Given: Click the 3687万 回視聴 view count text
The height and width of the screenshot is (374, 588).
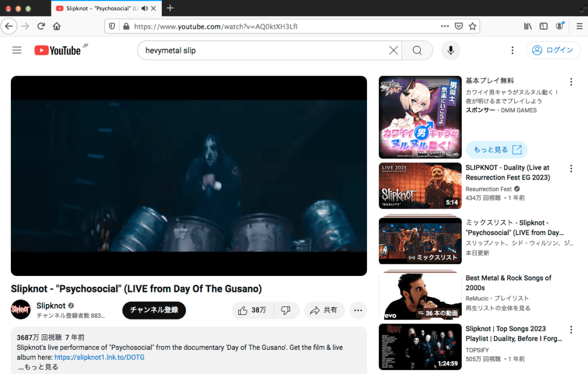Looking at the screenshot, I should (x=40, y=337).
